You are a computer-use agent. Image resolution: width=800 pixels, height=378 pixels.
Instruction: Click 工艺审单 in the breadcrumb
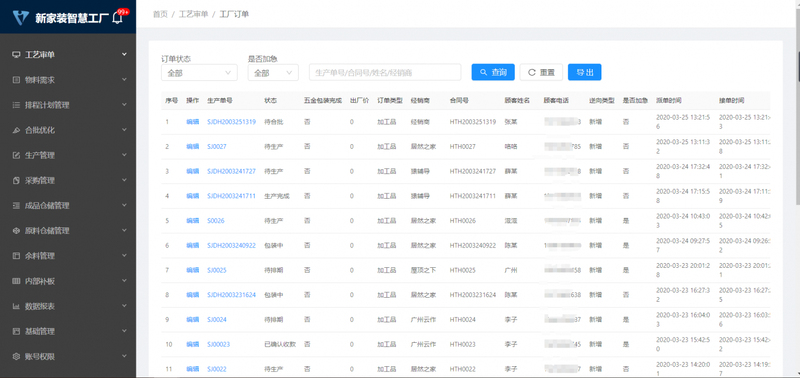point(193,14)
